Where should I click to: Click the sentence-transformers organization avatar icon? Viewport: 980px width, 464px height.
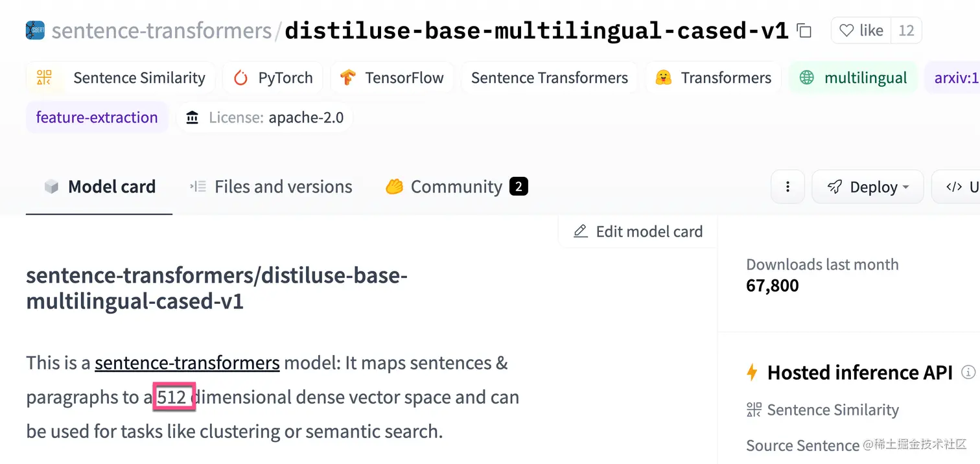point(35,30)
